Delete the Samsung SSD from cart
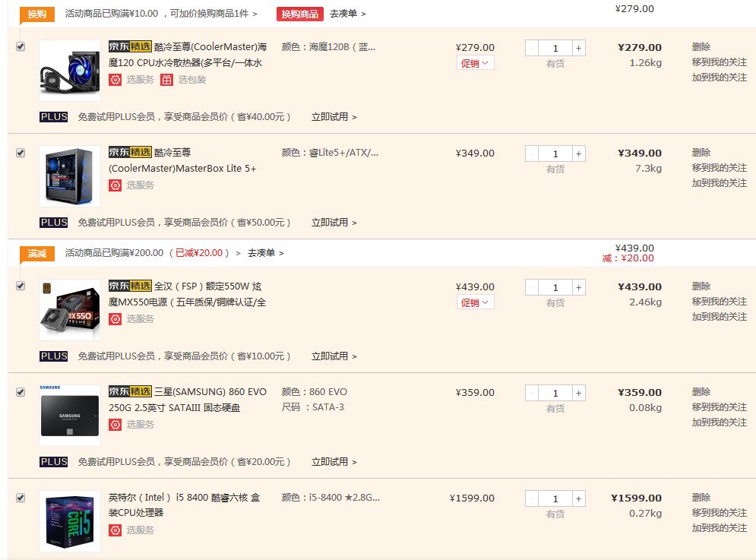The width and height of the screenshot is (756, 560). pyautogui.click(x=701, y=391)
